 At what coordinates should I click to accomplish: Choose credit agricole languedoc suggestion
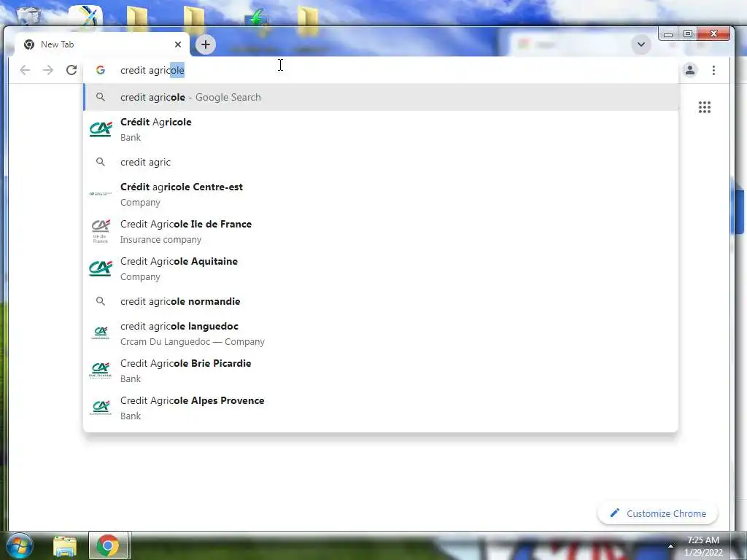click(381, 334)
